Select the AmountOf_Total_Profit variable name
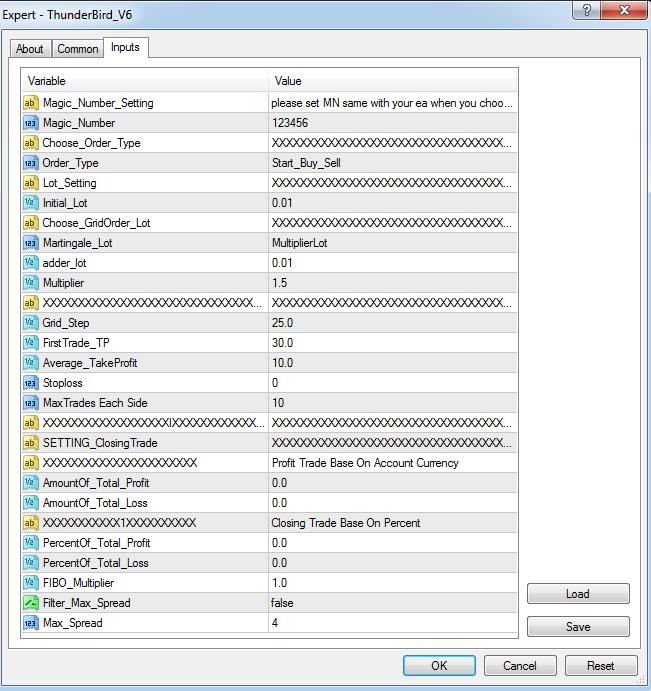 (96, 483)
